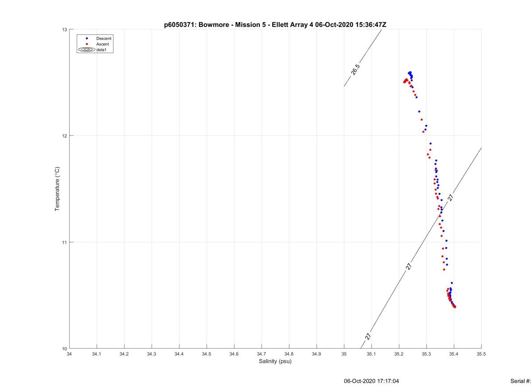Image resolution: width=532 pixels, height=392 pixels.
Task: Click the y-axis tick label '10'
Action: click(x=64, y=349)
